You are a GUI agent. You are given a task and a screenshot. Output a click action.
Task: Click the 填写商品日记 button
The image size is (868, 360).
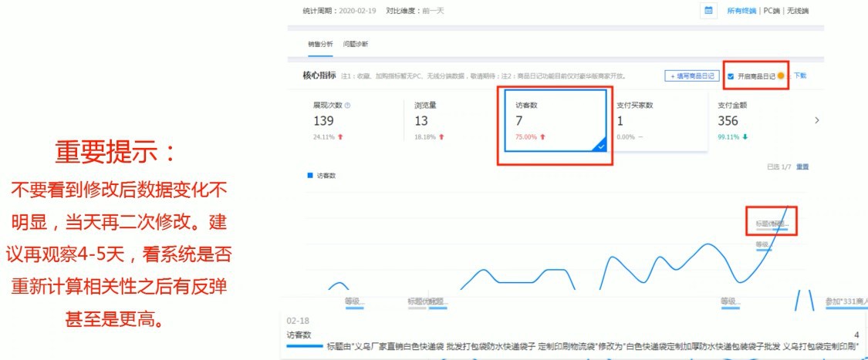tap(692, 76)
